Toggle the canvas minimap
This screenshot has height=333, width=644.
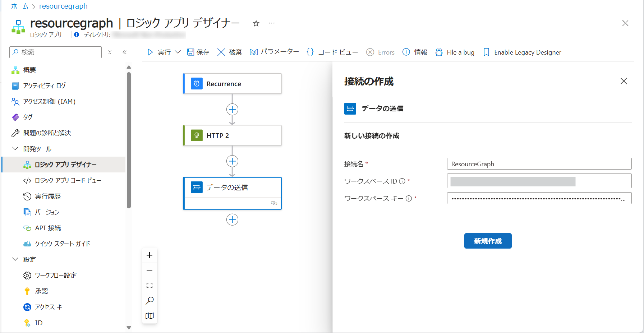149,316
